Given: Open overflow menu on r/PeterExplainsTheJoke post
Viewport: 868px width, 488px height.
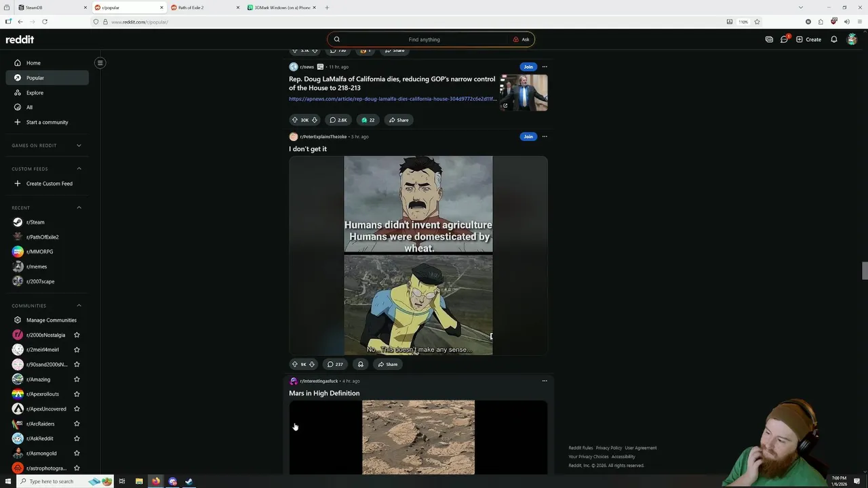Looking at the screenshot, I should point(545,136).
